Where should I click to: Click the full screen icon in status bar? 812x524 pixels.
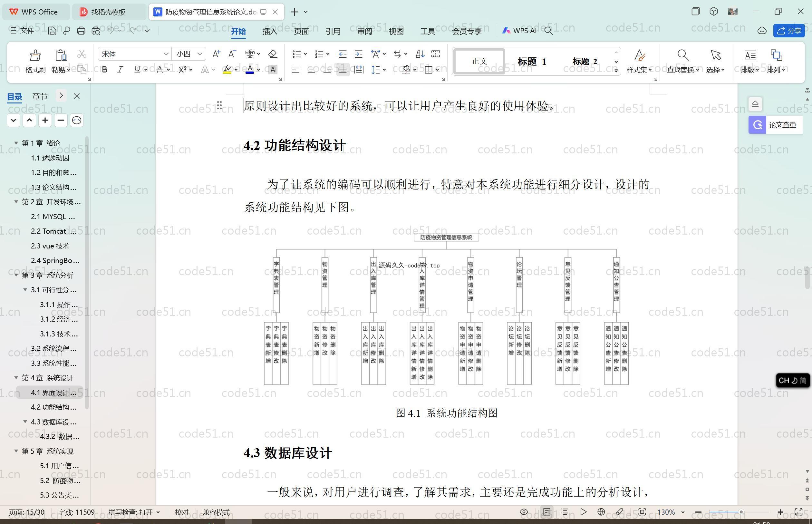[799, 512]
